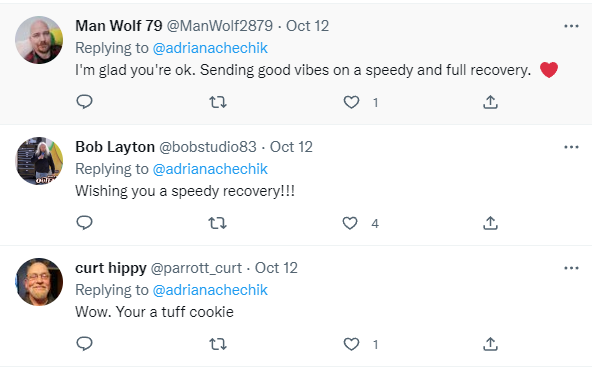The width and height of the screenshot is (592, 369).
Task: Open @adrianachechik link in Bob Layton's reply
Action: (x=210, y=169)
